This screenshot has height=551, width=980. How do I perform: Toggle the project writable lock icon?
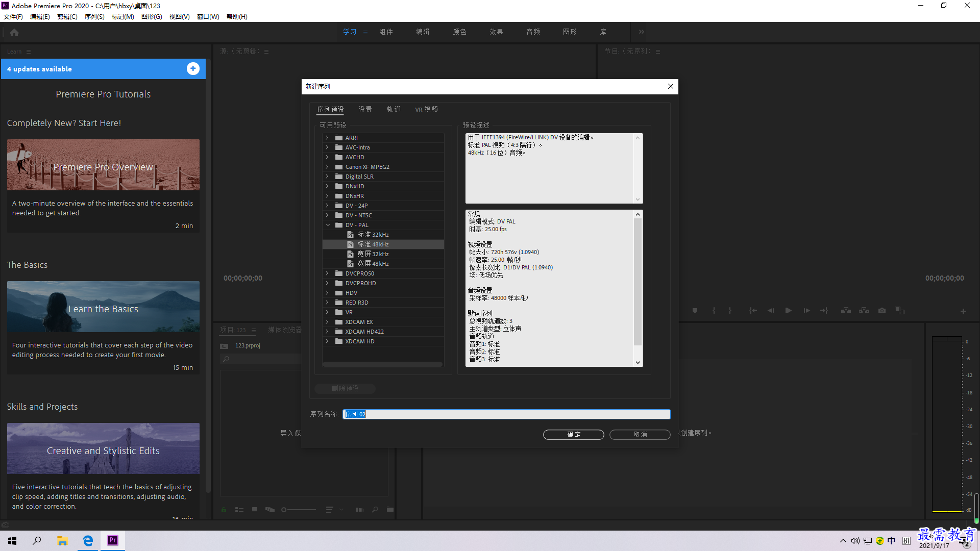coord(224,509)
